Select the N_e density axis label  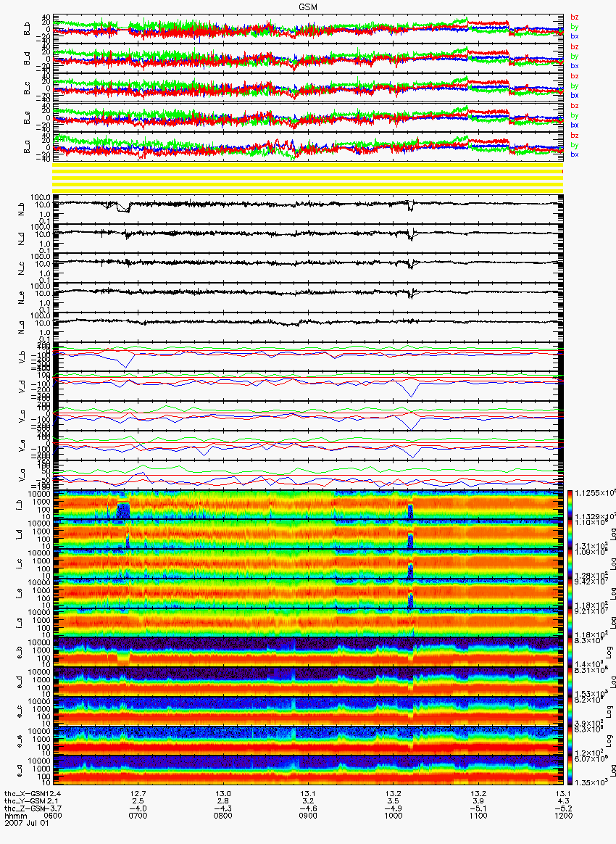pos(22,297)
